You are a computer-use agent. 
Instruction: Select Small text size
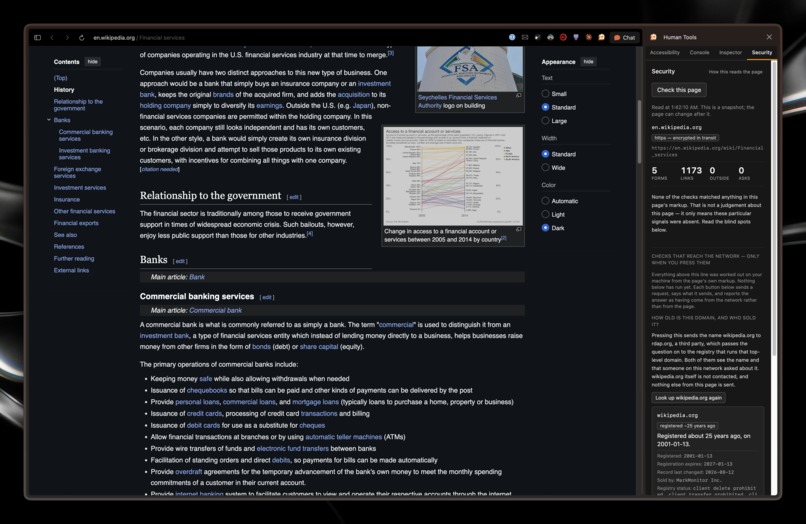pos(545,94)
